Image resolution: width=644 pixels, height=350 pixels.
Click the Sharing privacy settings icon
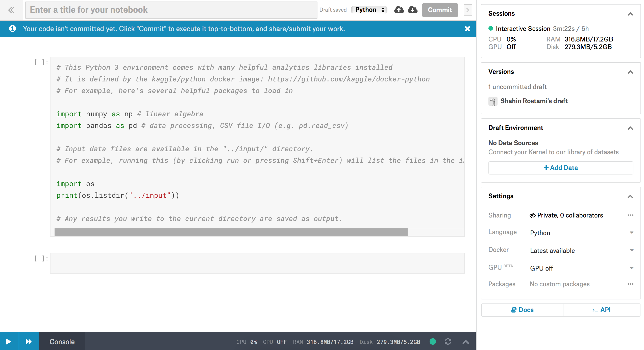point(530,215)
